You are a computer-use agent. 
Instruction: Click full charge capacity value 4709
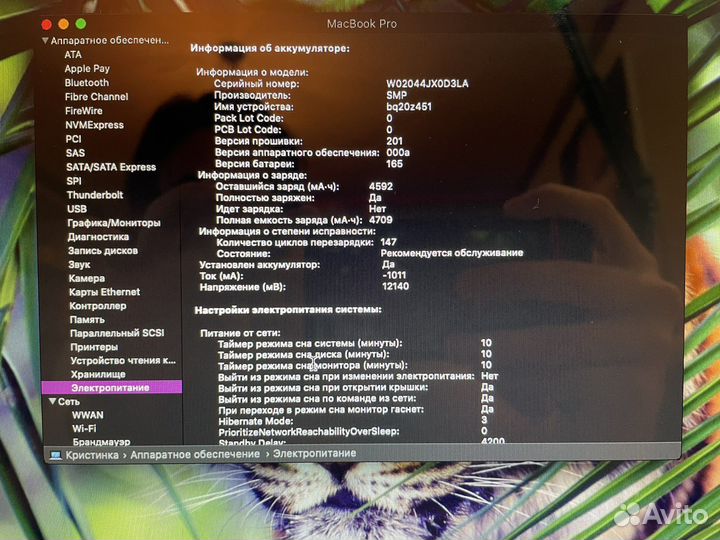pos(381,220)
